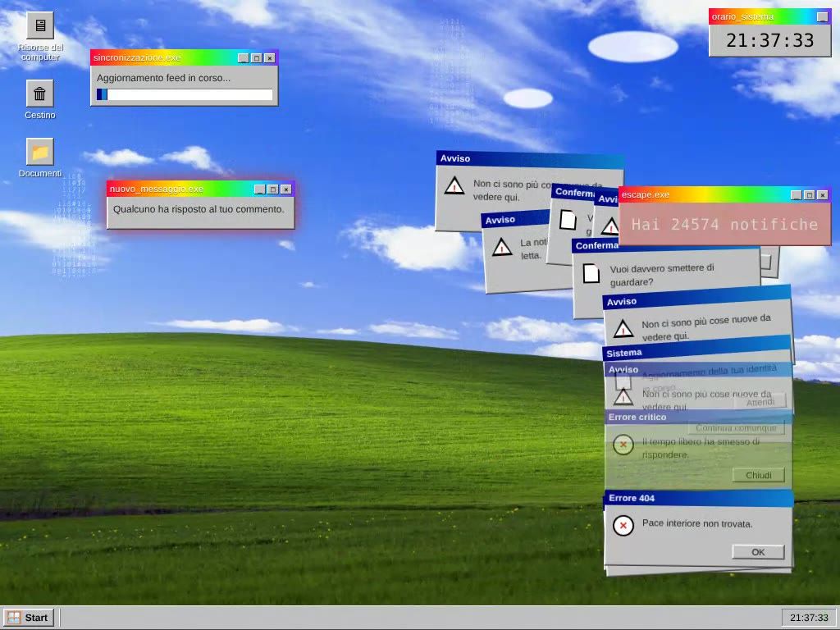Click 'Pace interiore non trovata.' message
The width and height of the screenshot is (840, 630).
coord(697,523)
